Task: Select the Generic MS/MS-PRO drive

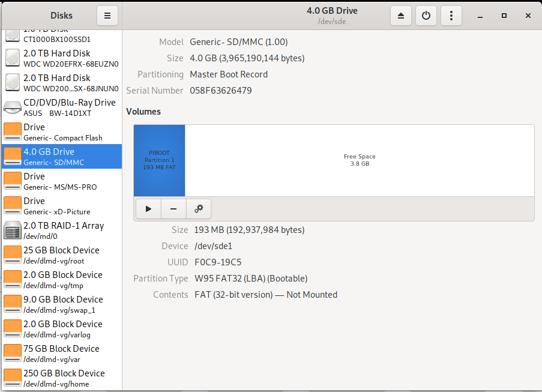Action: click(62, 181)
